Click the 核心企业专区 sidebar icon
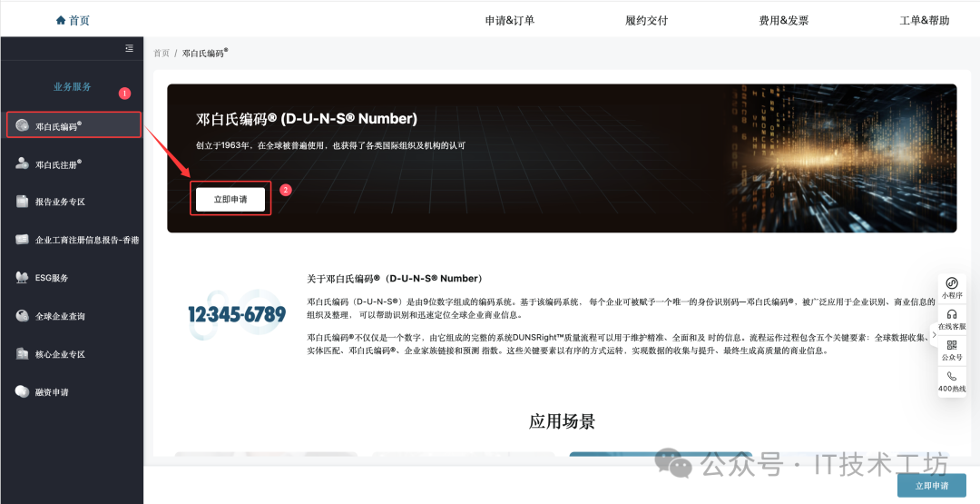Viewport: 980px width, 504px height. (22, 354)
